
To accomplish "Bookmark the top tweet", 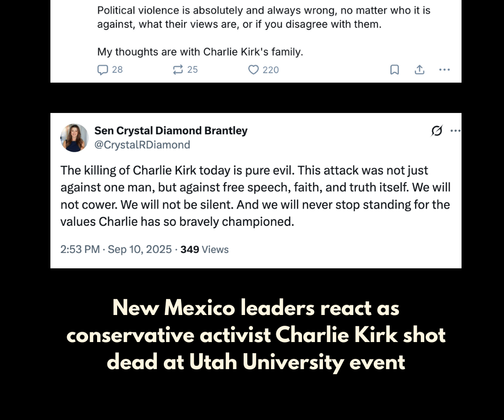I will coord(394,70).
